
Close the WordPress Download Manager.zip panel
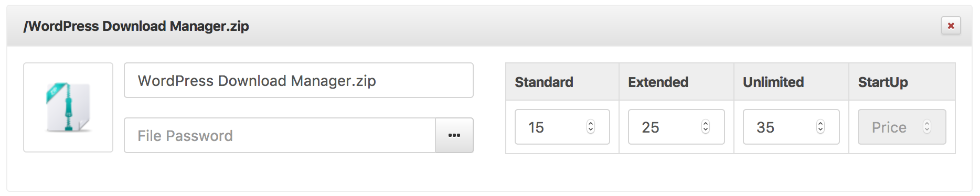pos(951,26)
